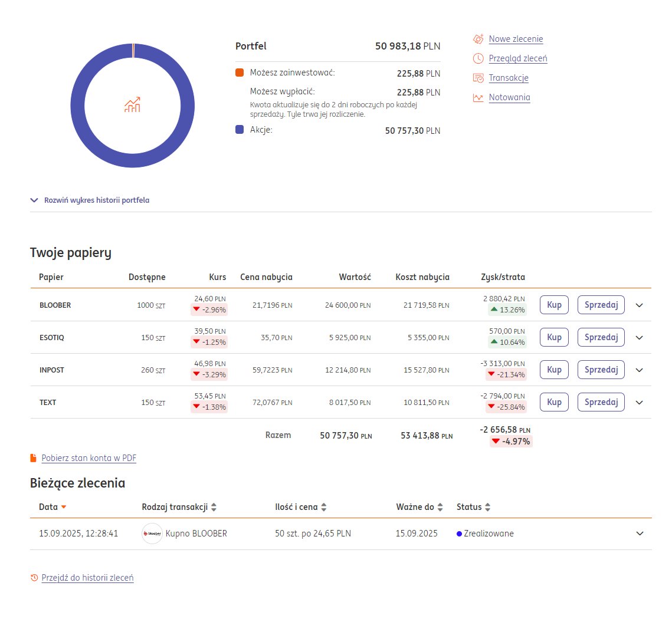
Task: Click Cena nabycia column header
Action: pyautogui.click(x=266, y=277)
